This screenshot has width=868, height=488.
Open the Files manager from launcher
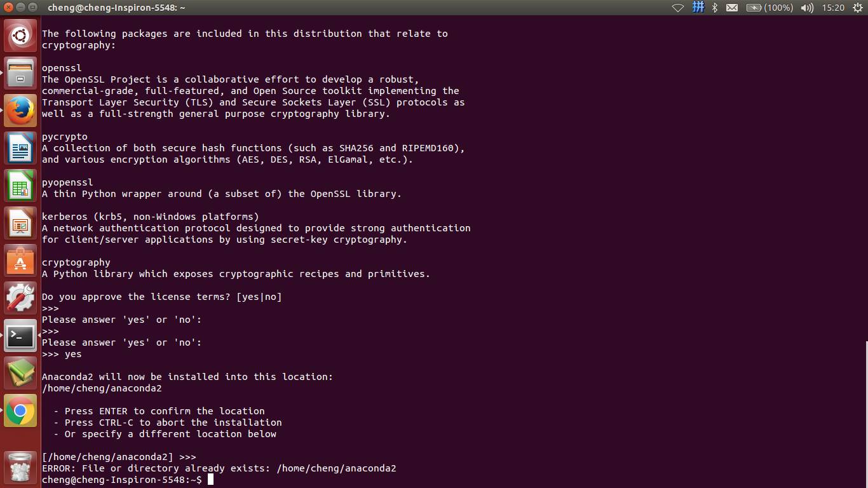20,73
